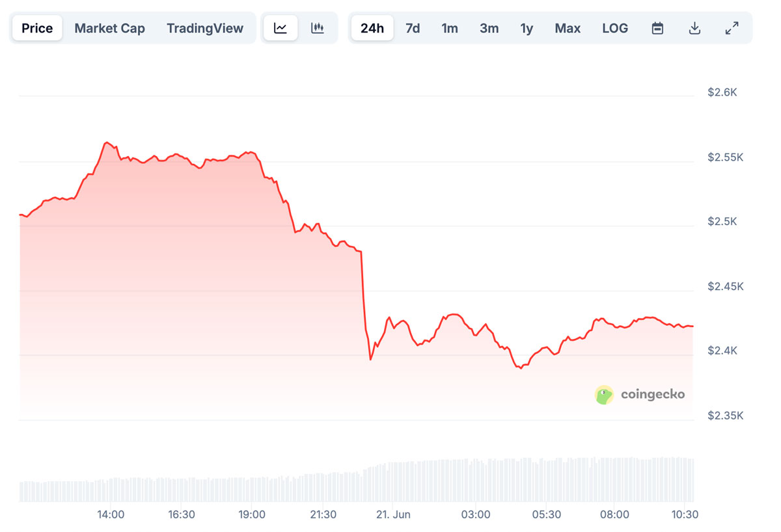781x532 pixels.
Task: Expand the chart to fullscreen
Action: click(732, 28)
